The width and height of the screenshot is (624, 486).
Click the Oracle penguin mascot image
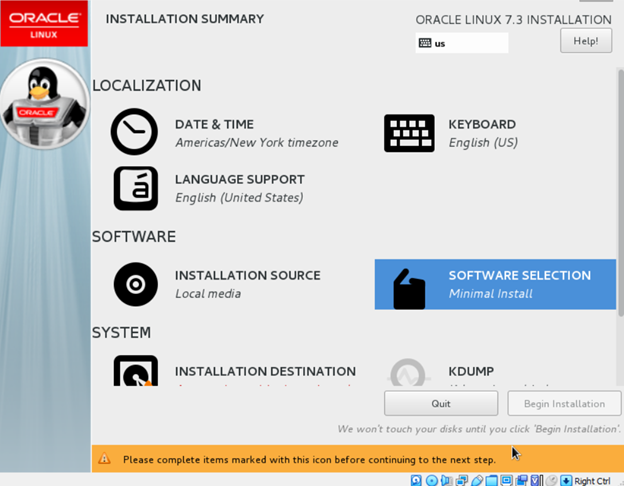coord(44,104)
